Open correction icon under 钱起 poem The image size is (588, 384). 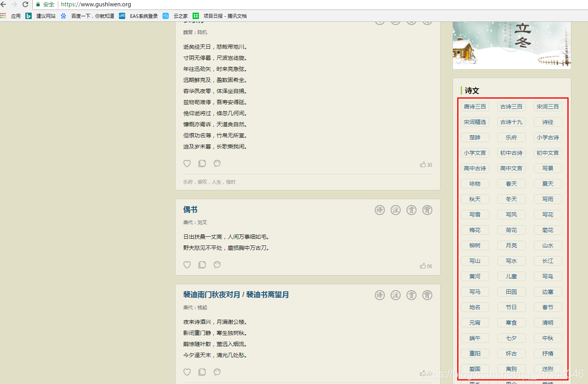coord(217,372)
